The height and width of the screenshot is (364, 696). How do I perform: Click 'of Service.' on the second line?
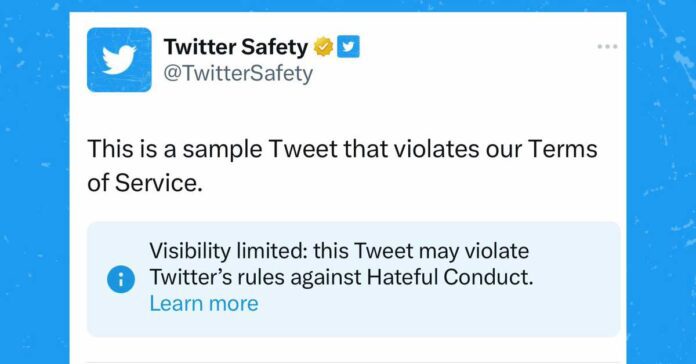pos(145,182)
